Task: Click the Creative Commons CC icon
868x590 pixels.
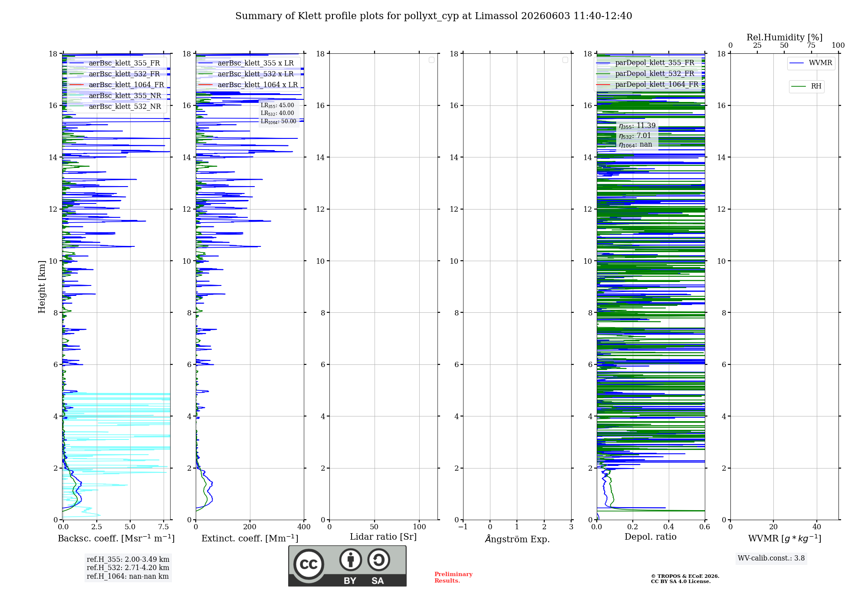Action: tap(309, 564)
